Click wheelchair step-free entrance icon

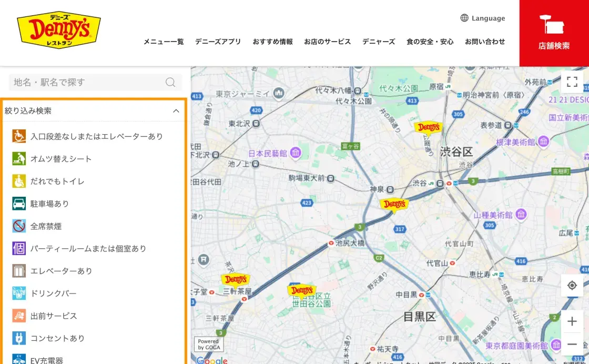(x=19, y=136)
